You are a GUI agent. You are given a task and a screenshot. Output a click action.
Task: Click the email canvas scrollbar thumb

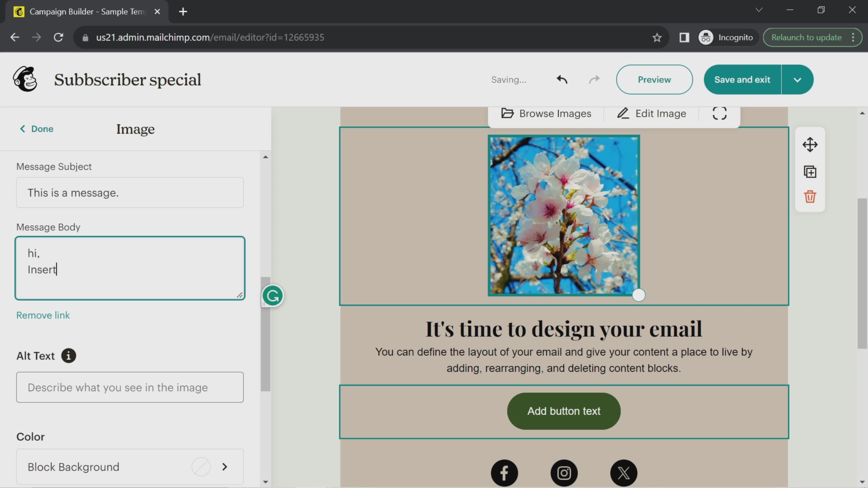[862, 273]
